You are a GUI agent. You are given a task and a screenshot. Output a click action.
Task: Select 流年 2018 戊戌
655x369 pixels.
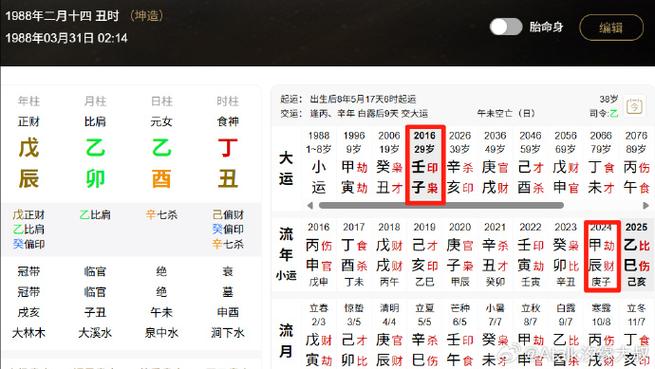click(x=389, y=255)
